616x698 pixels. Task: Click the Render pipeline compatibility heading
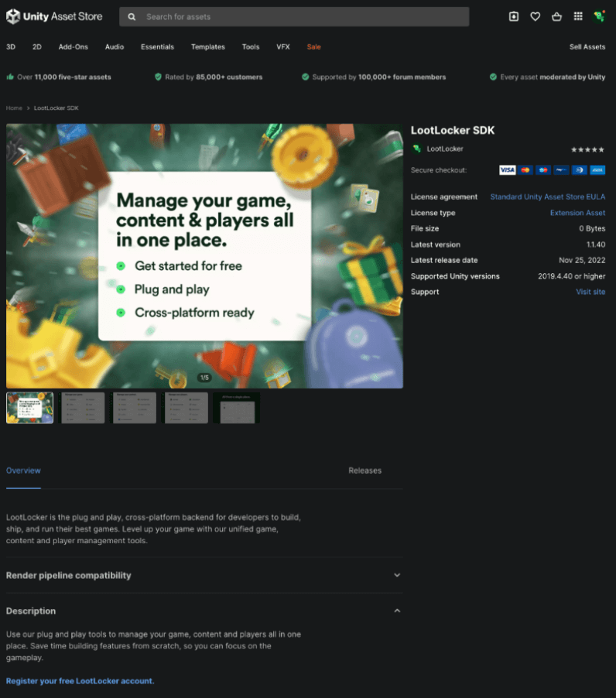69,575
